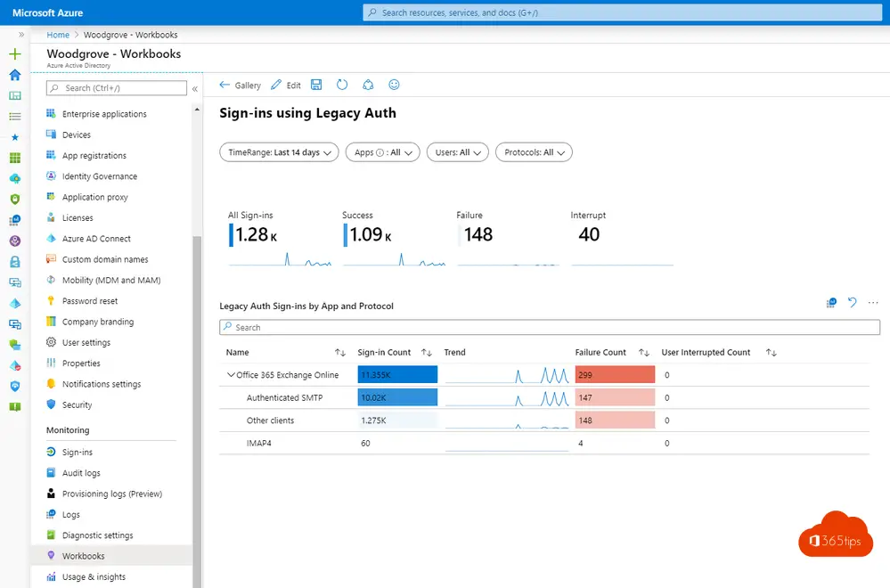
Task: Sort by Sign-in Count column arrows
Action: tap(427, 353)
